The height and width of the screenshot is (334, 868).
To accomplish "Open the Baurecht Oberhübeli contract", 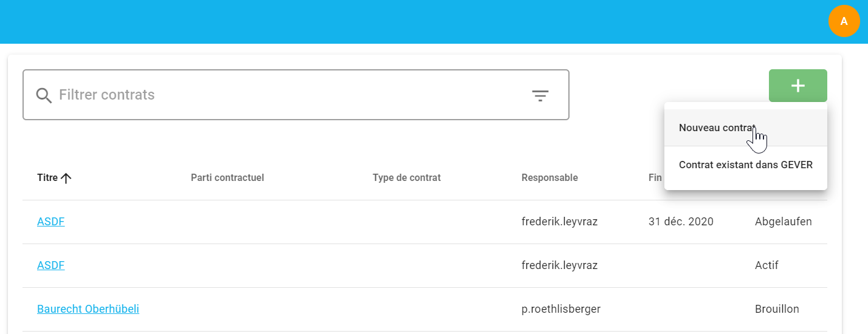I will 88,309.
